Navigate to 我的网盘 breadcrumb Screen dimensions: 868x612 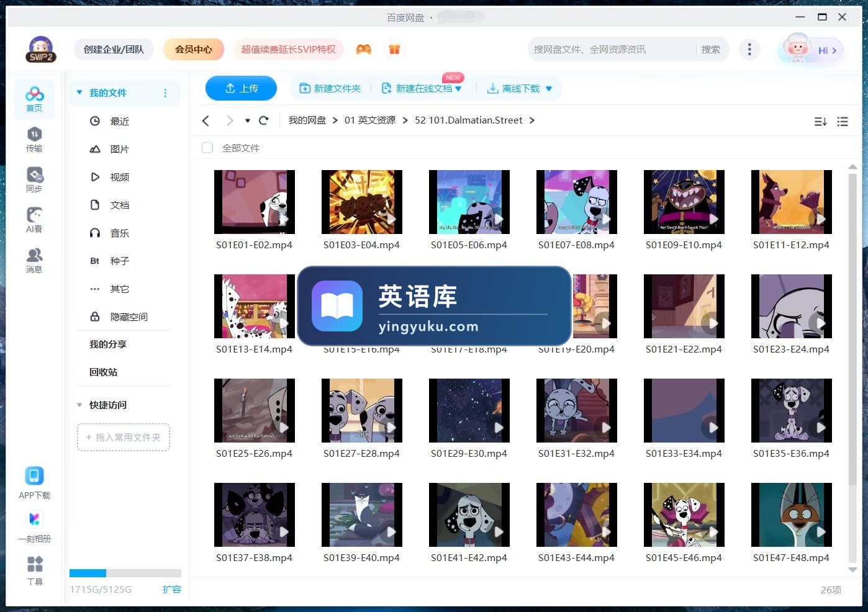point(307,120)
